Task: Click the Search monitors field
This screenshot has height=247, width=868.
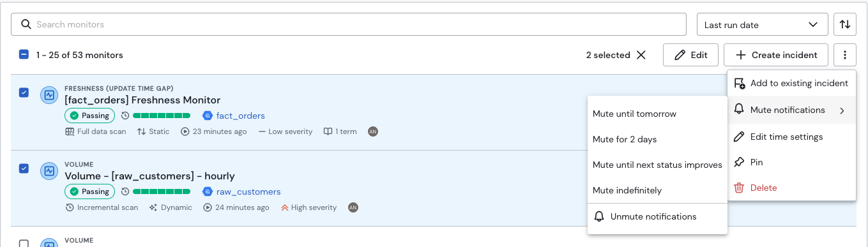Action: click(349, 24)
